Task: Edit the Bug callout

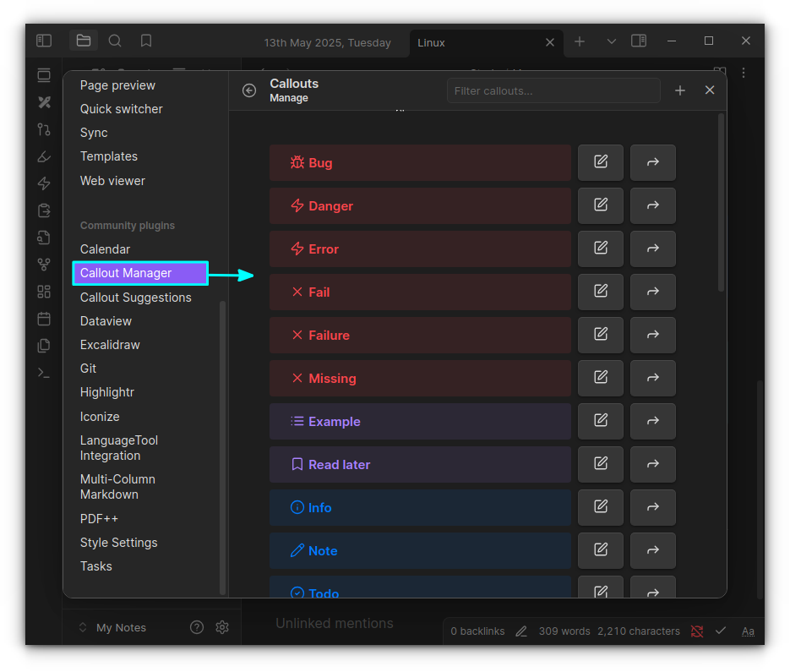Action: [601, 162]
